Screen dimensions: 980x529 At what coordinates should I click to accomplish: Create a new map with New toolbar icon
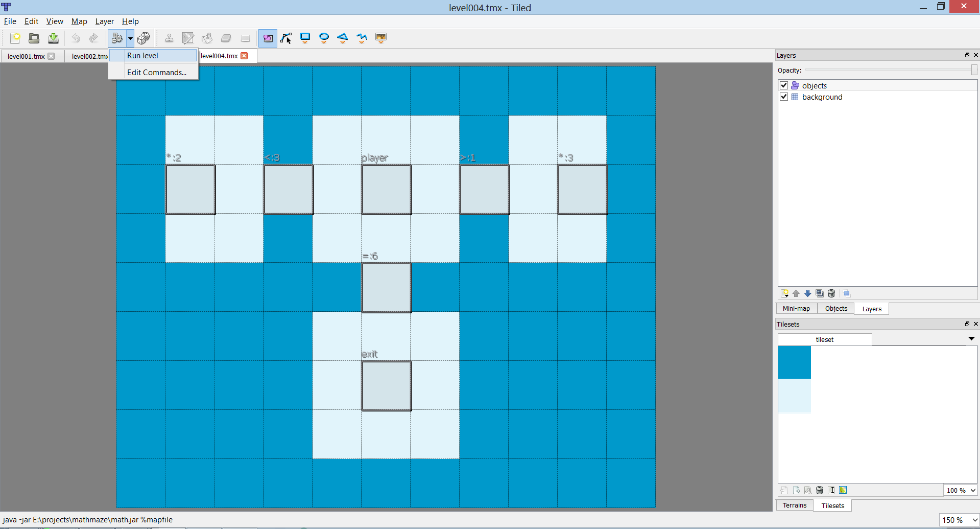pos(15,38)
